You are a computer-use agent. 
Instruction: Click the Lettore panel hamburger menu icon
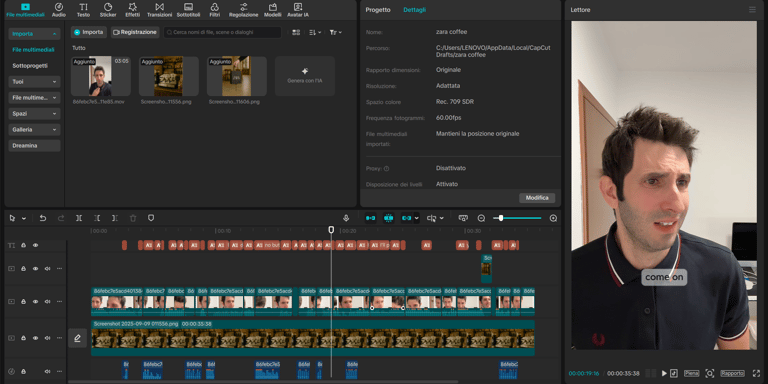(752, 10)
